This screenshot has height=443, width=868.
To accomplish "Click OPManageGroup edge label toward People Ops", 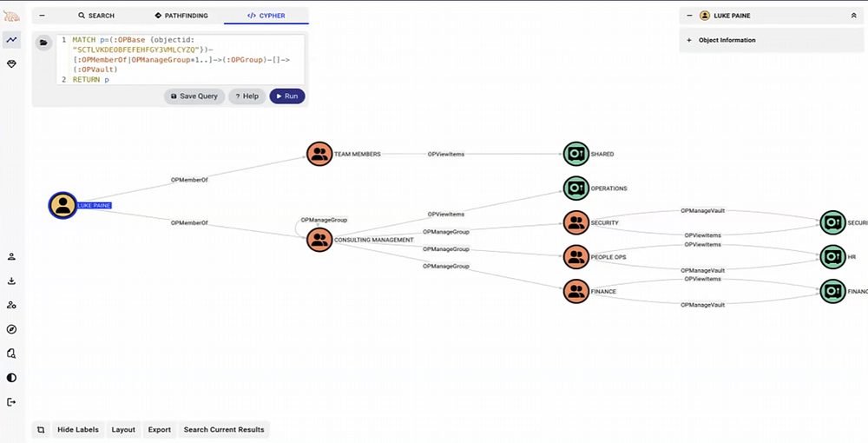I will 445,249.
